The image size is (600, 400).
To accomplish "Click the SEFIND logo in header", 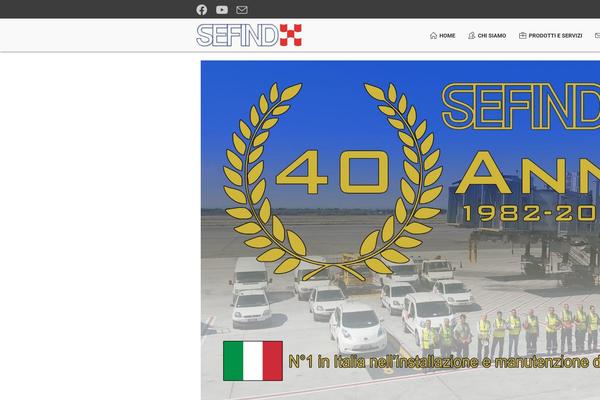I will click(249, 35).
